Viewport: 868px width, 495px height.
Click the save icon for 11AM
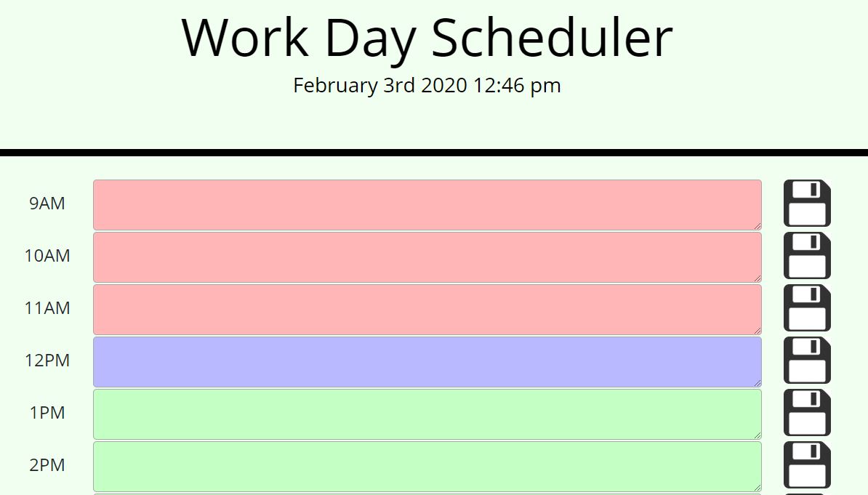[x=807, y=308]
